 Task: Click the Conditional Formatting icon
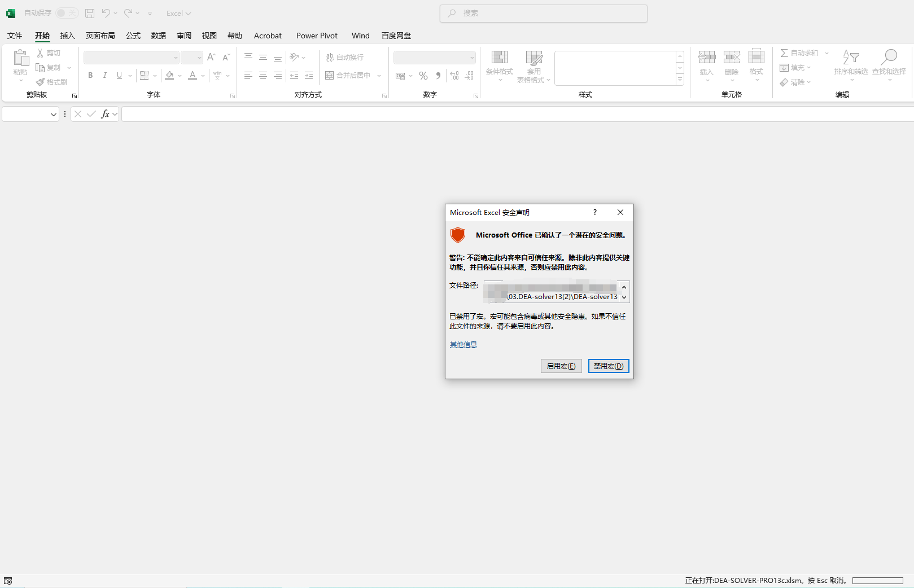500,58
